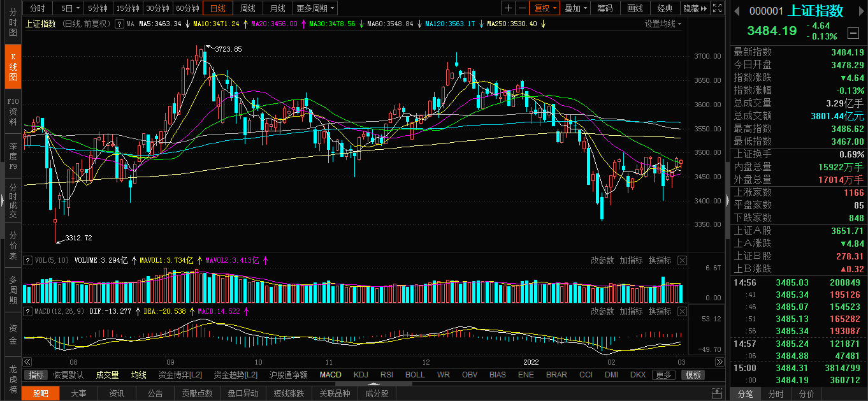
Task: Open the 资讯 tab at bottom
Action: point(117,393)
